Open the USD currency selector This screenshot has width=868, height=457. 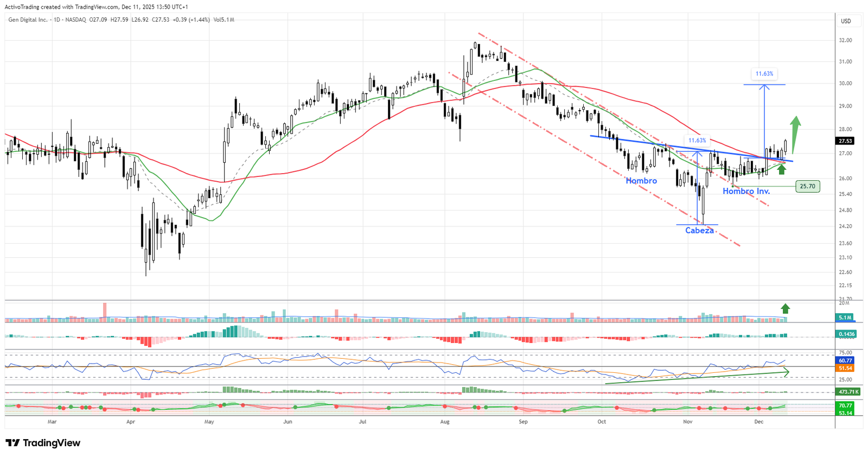point(846,21)
